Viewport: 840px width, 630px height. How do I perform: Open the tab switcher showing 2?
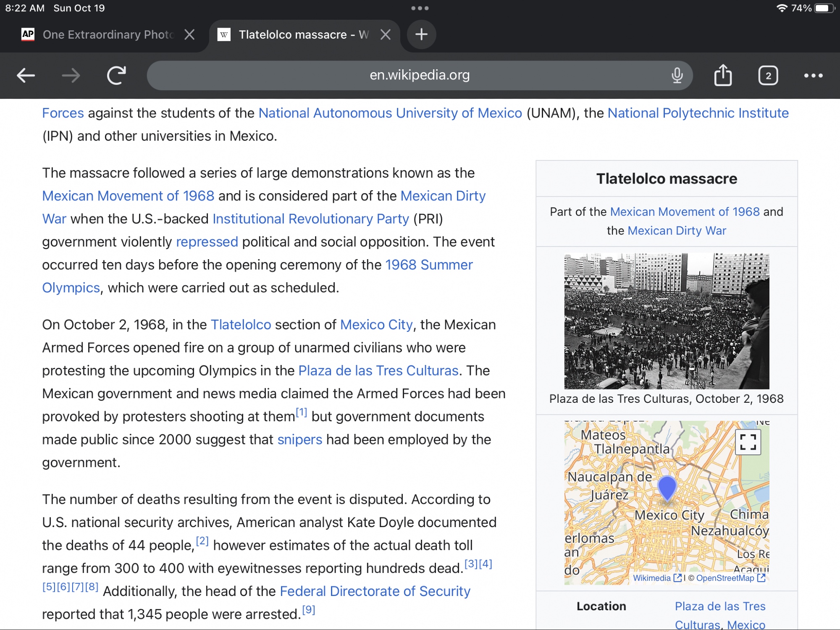click(768, 76)
